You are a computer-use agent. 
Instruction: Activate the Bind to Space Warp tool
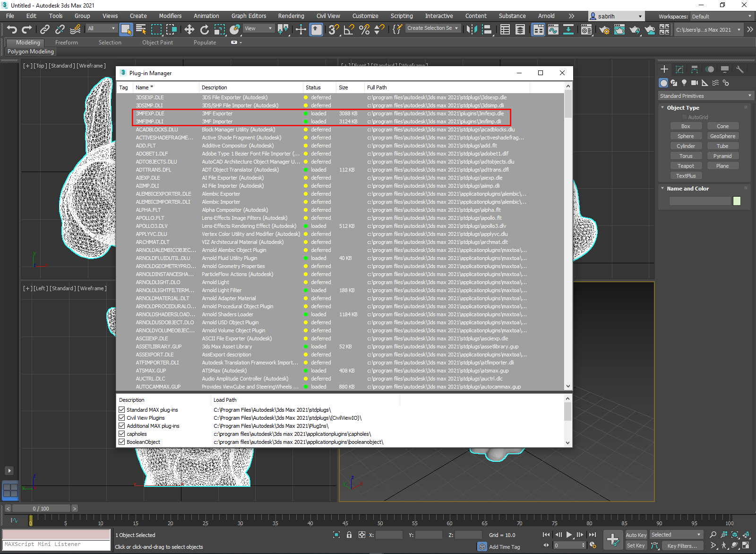[75, 30]
